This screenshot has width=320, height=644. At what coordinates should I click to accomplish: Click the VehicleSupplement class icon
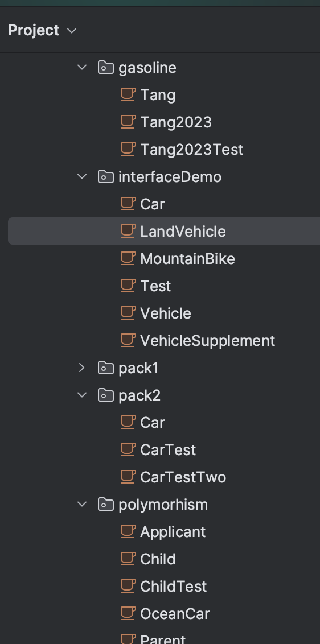128,340
